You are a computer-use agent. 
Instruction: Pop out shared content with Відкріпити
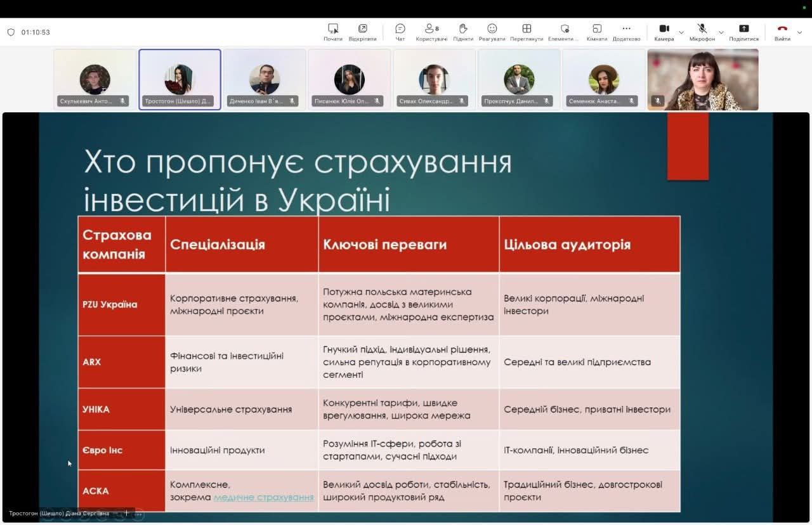(x=362, y=32)
